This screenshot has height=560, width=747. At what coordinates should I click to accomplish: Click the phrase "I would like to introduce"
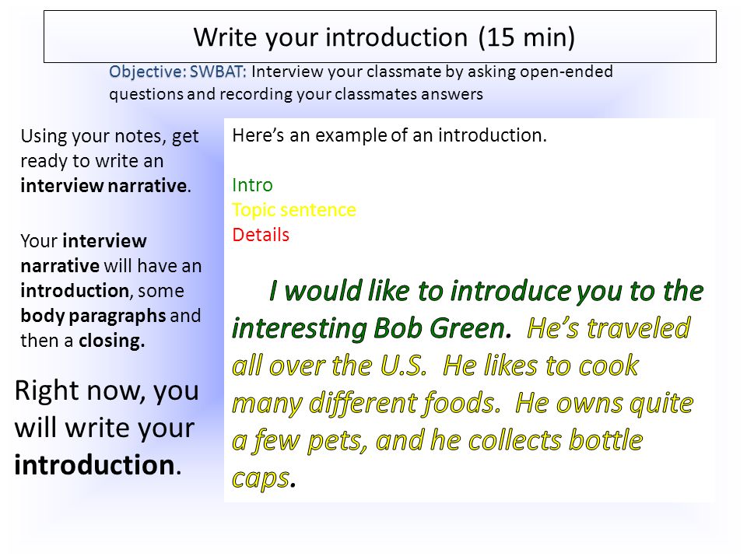click(x=421, y=290)
